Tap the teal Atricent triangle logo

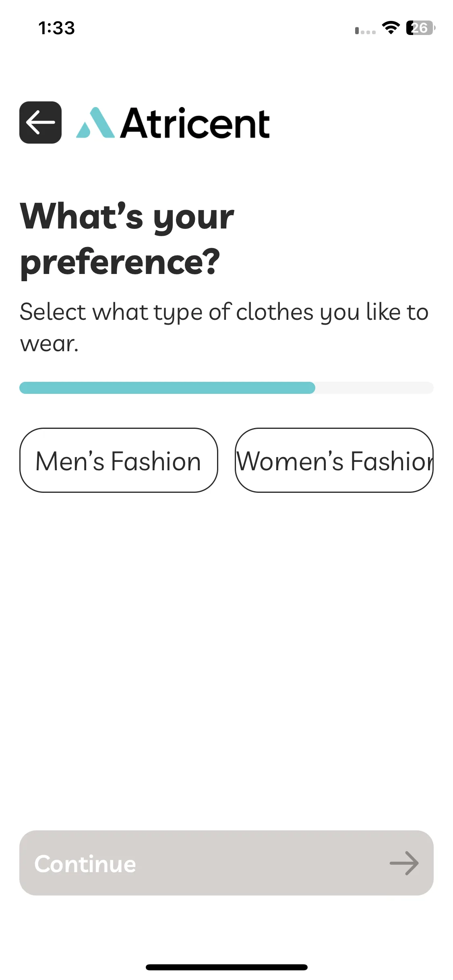pos(95,123)
